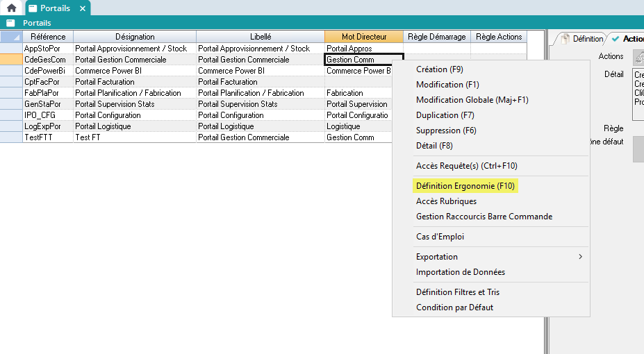
Task: Open the Actions tab with the checkmark
Action: (x=627, y=39)
